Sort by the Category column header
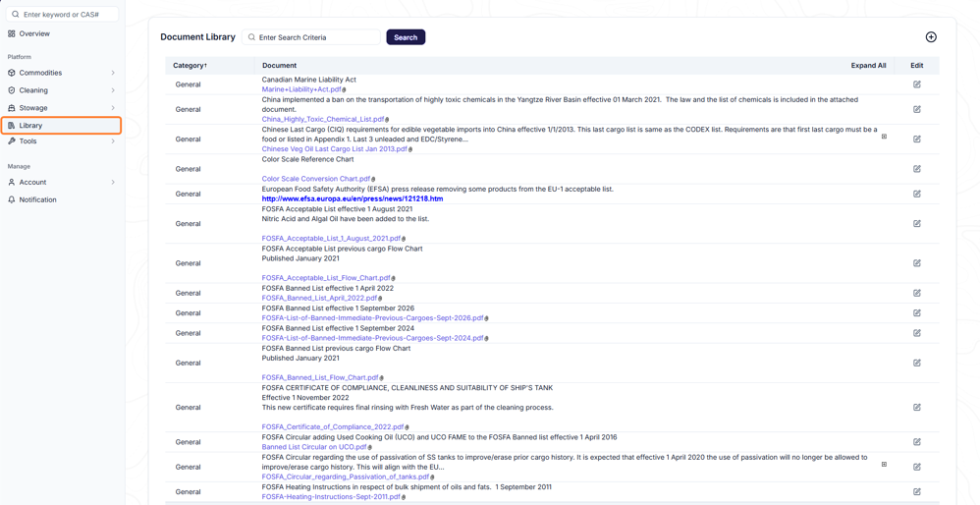 point(190,65)
